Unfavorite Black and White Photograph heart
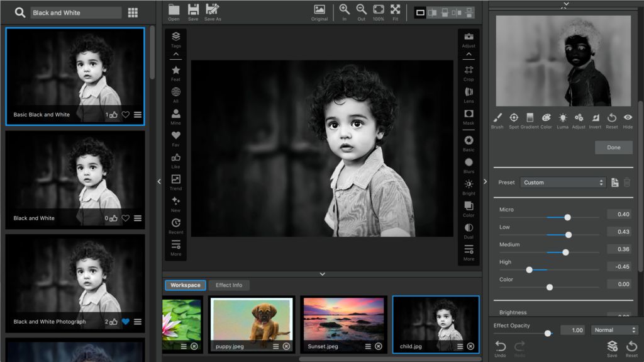The height and width of the screenshot is (362, 644). 126,322
